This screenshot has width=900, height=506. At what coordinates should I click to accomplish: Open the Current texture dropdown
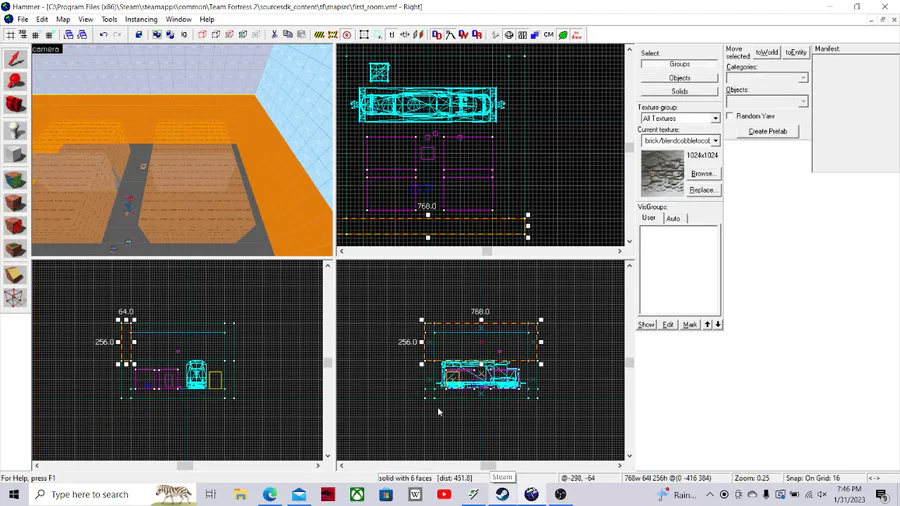[680, 141]
